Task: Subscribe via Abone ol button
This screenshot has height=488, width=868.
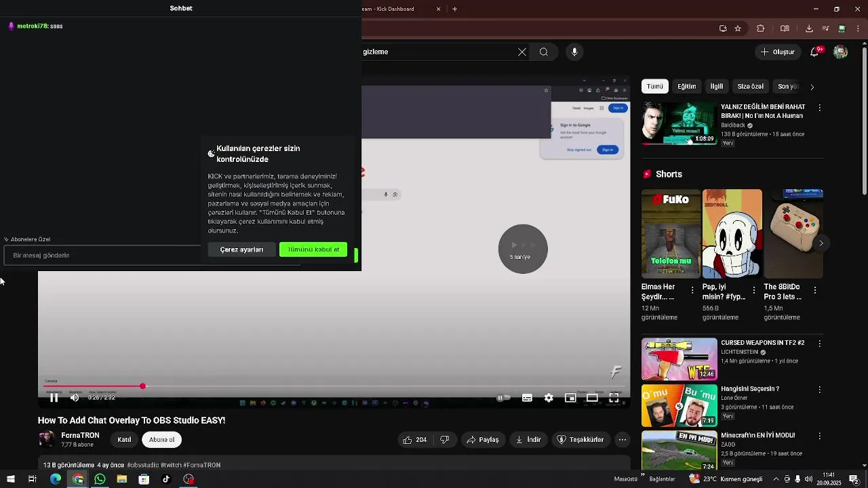Action: (x=161, y=440)
